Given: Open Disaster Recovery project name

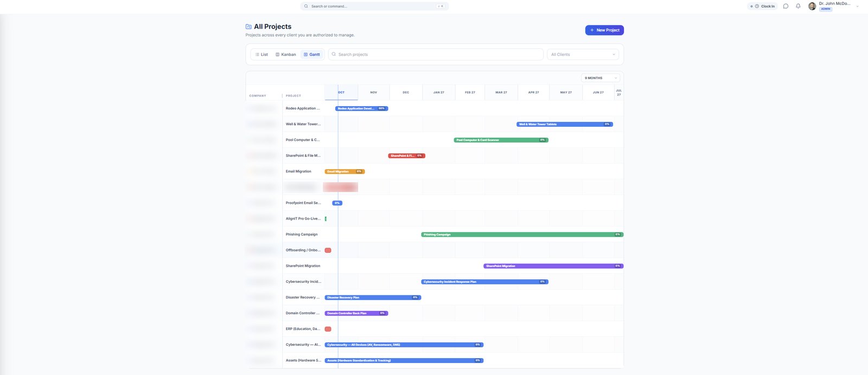Looking at the screenshot, I should pyautogui.click(x=303, y=297).
